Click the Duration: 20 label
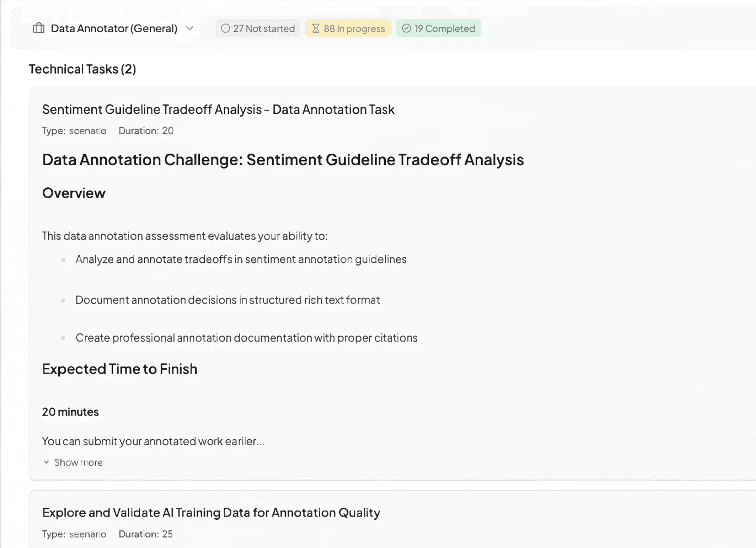This screenshot has height=548, width=756. click(x=146, y=131)
